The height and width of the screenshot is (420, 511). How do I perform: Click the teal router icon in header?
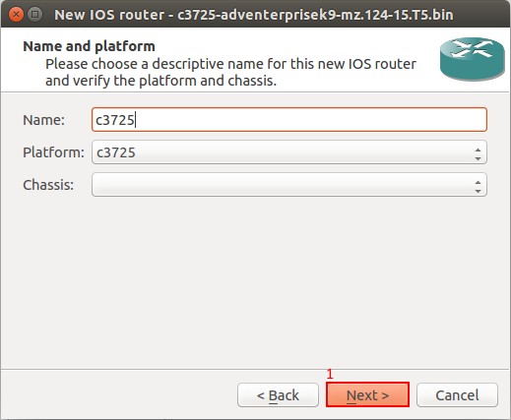point(473,59)
